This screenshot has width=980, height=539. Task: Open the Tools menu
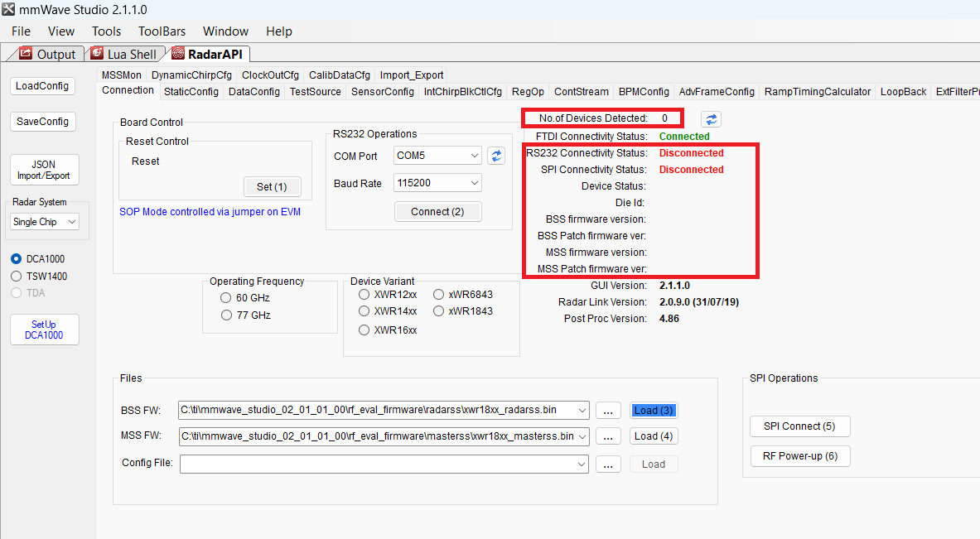(x=106, y=31)
